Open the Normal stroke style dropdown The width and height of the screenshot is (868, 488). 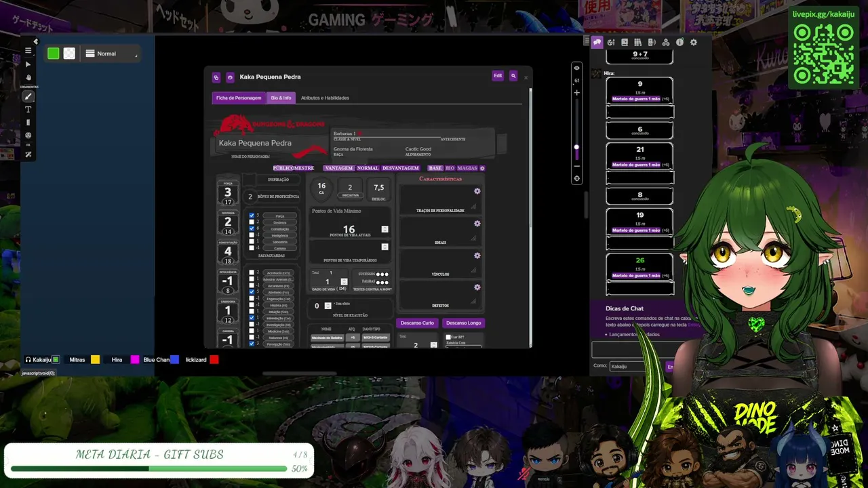point(111,54)
